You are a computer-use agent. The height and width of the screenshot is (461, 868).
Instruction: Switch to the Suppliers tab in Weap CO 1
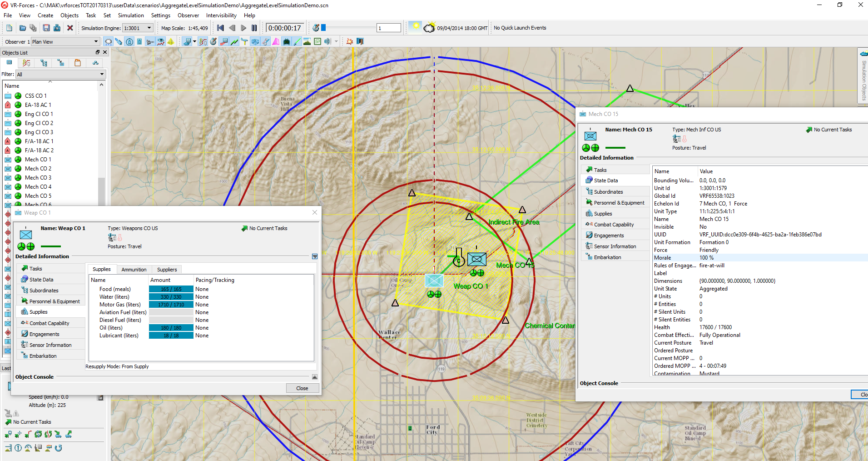tap(167, 270)
